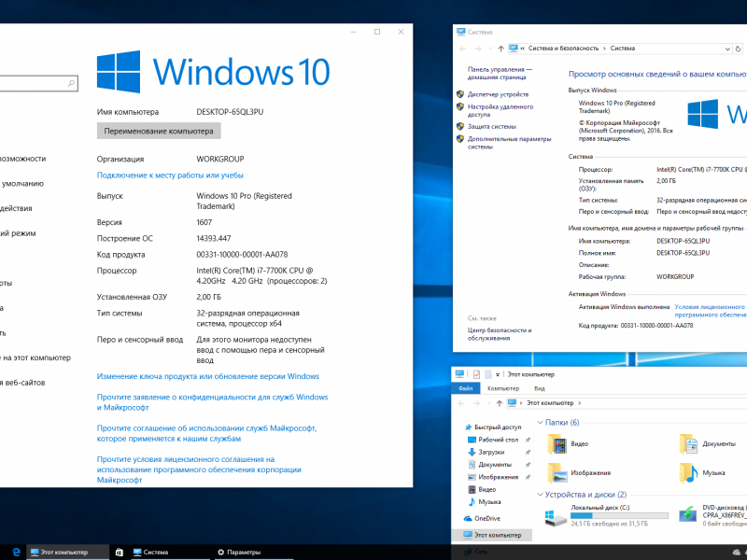Viewport: 747px width, 560px height.
Task: Open software license terms link in Settings
Action: pos(199,469)
